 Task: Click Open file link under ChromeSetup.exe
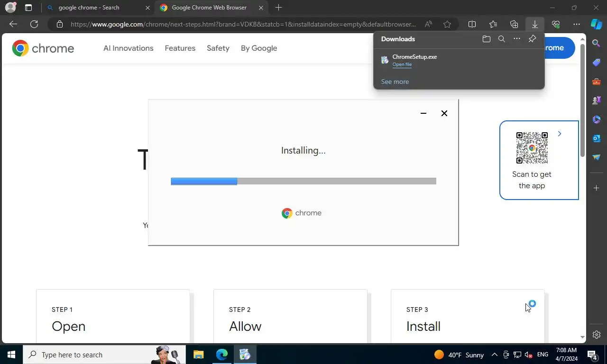click(402, 64)
